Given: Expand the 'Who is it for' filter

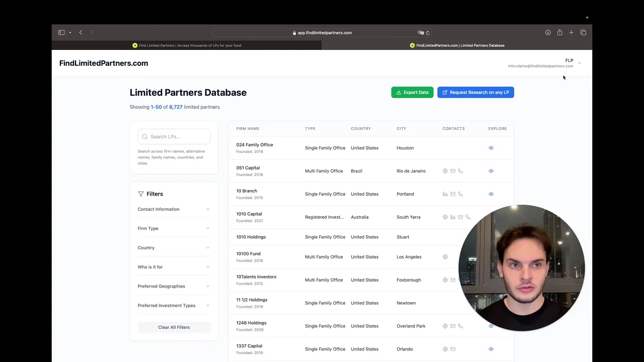Looking at the screenshot, I should 174,267.
